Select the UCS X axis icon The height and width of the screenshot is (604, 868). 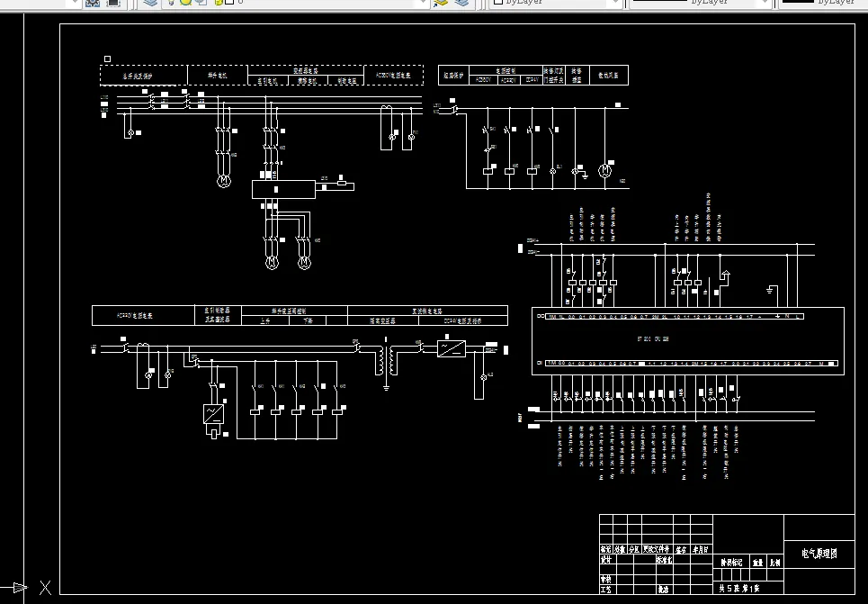pos(45,588)
